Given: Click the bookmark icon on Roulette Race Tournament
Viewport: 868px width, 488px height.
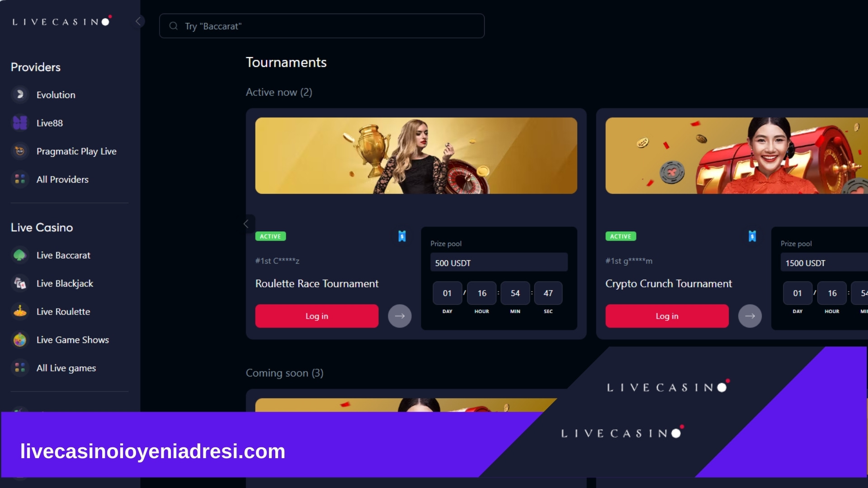Looking at the screenshot, I should point(402,235).
